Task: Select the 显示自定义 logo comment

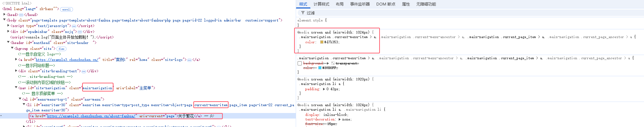Action: pos(39,54)
